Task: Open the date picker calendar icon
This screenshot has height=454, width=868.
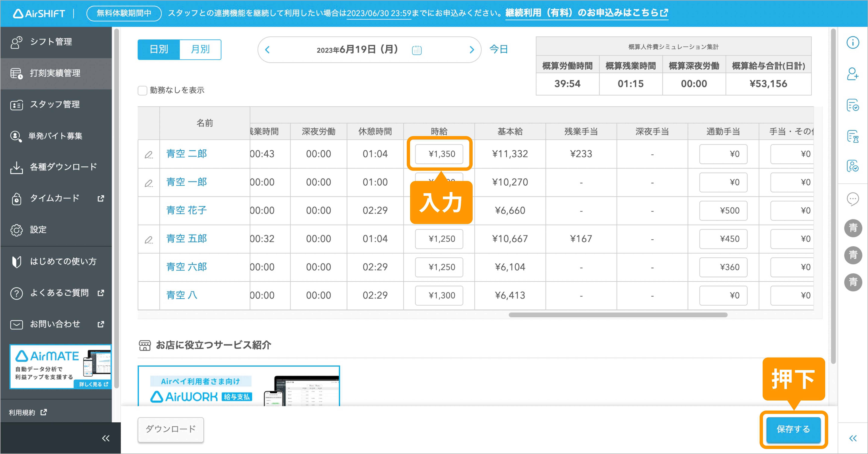Action: [417, 50]
